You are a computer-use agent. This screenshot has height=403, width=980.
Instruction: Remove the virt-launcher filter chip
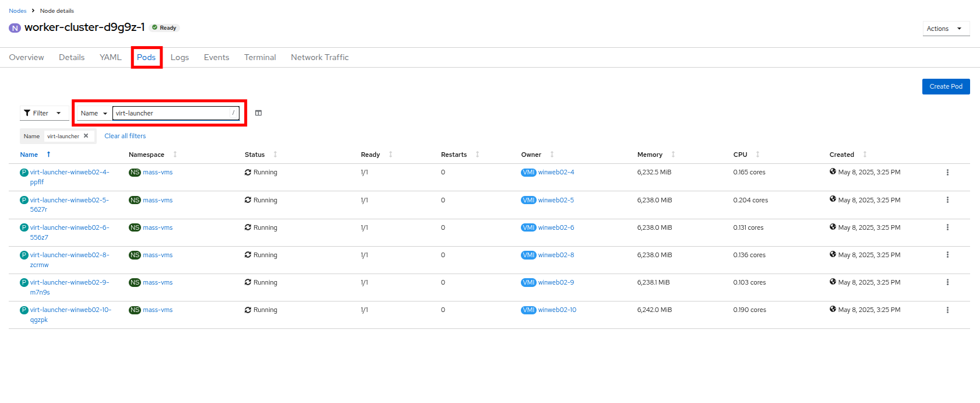(86, 136)
